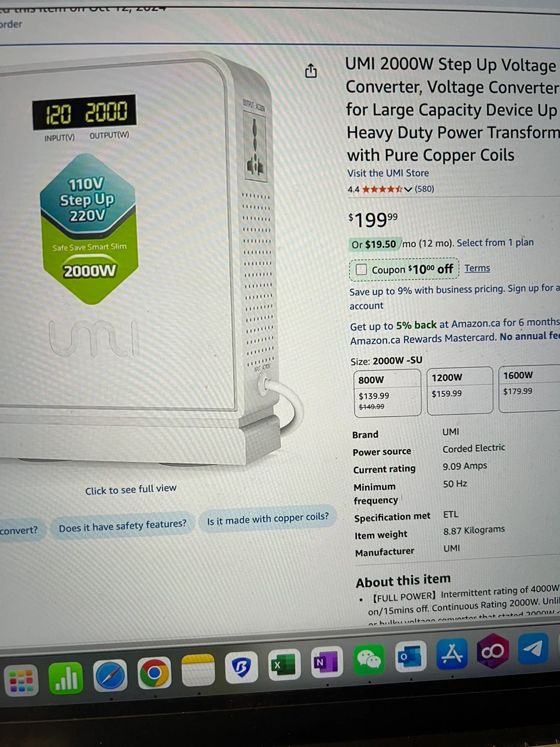This screenshot has height=747, width=560.
Task: Open coupon Terms link
Action: pyautogui.click(x=477, y=268)
